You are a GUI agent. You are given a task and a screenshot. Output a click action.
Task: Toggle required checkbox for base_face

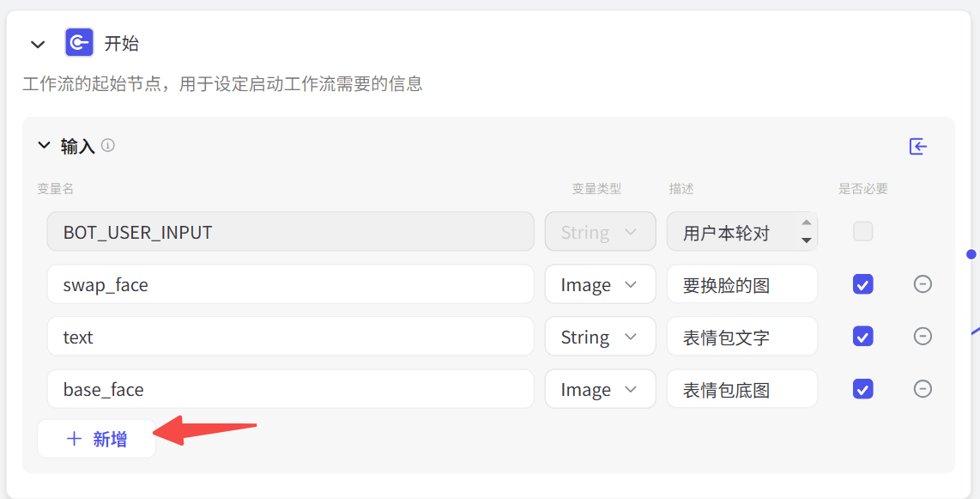pos(863,389)
